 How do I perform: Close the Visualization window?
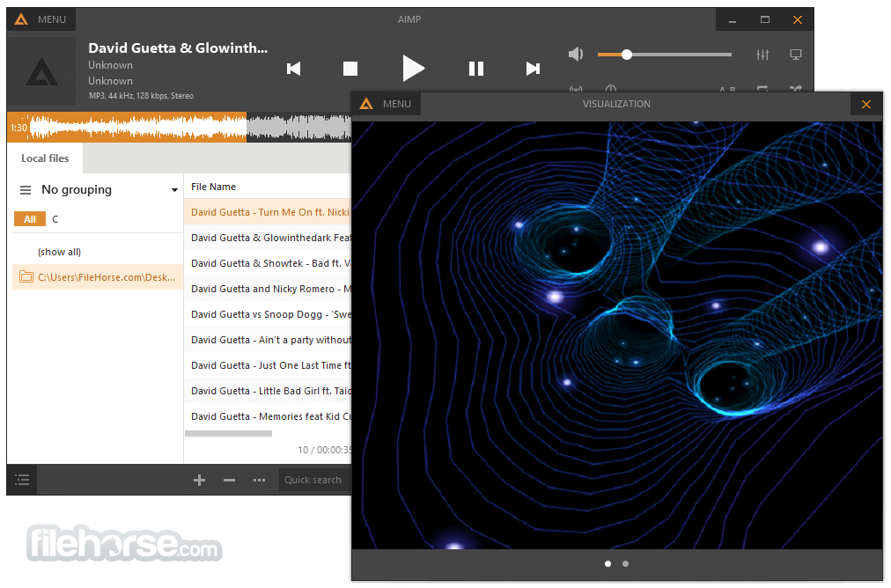pos(866,105)
